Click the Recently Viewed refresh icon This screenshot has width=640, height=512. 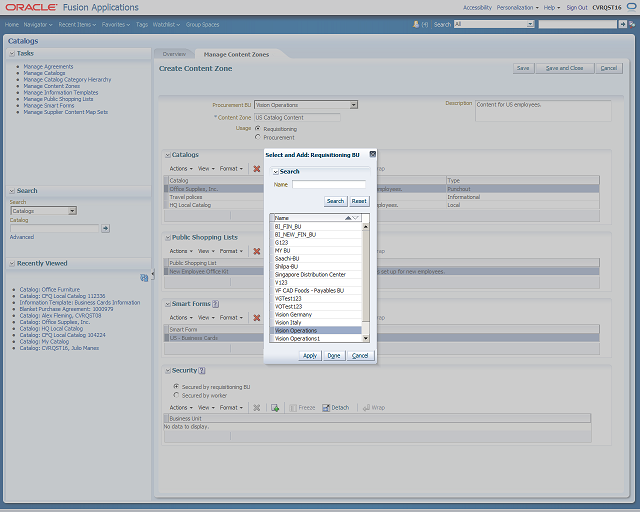click(144, 278)
